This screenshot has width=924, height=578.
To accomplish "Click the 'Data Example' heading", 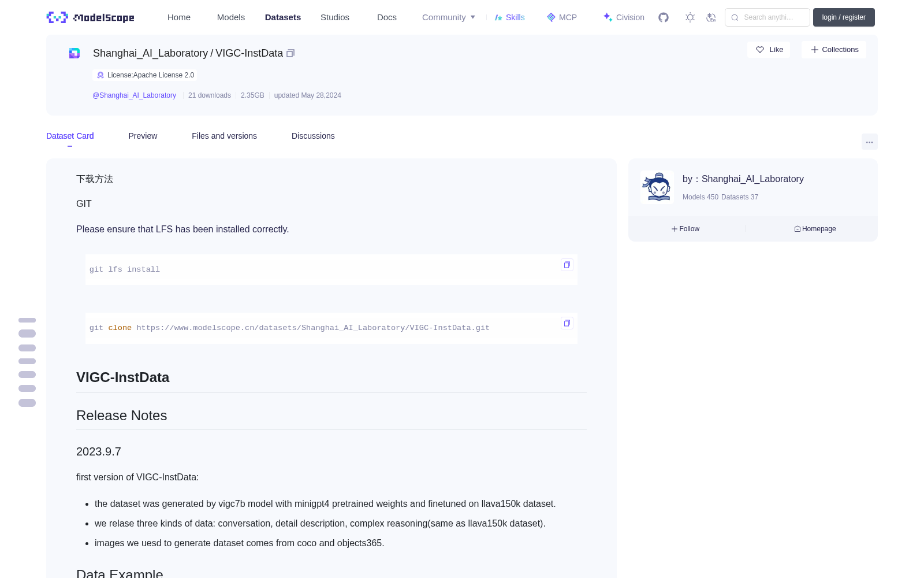I will click(120, 573).
